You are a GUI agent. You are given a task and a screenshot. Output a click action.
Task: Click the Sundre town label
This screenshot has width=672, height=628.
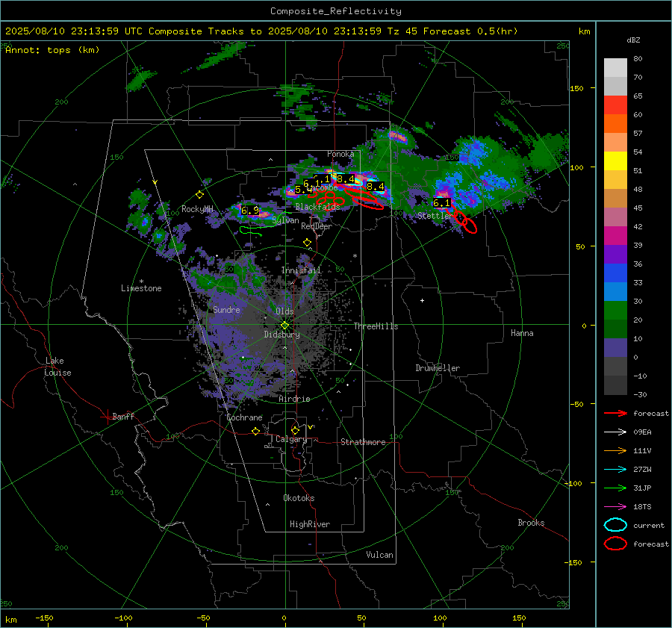click(226, 310)
